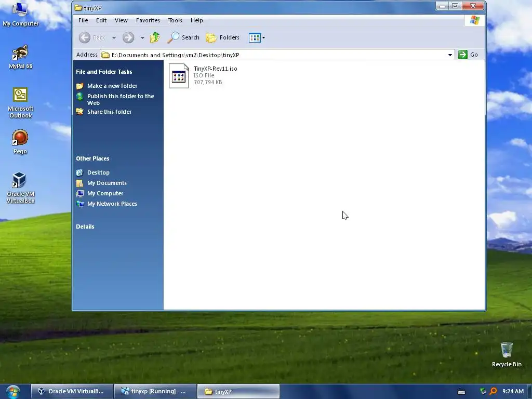Select the MyPal 68 desktop shortcut
Screen dimensions: 532x399
[20, 57]
